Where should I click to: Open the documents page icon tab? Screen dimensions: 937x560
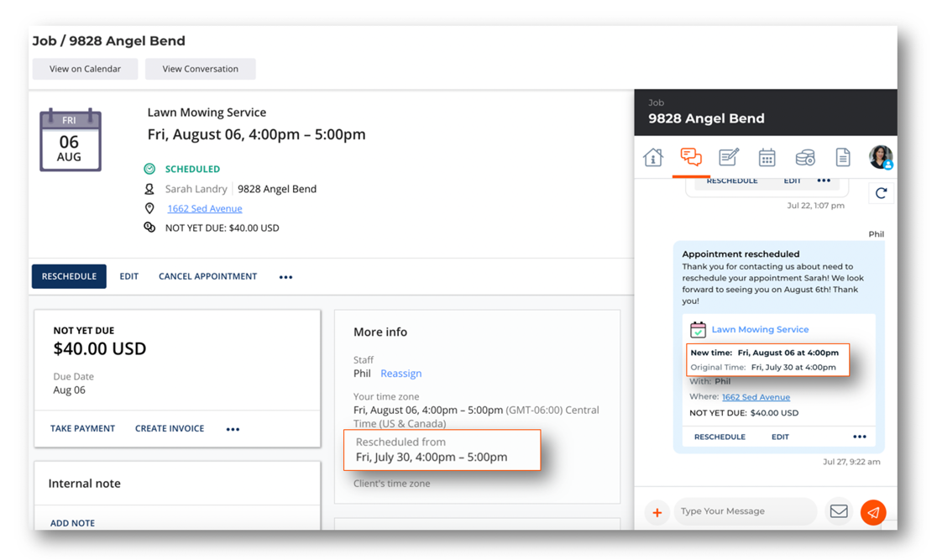[842, 157]
